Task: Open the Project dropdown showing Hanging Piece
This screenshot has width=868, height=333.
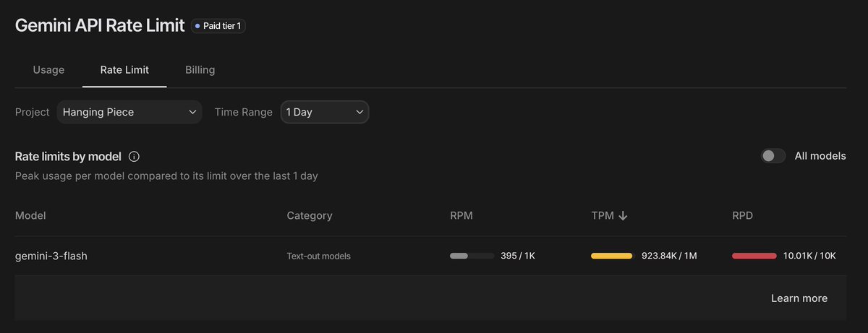Action: pos(129,112)
